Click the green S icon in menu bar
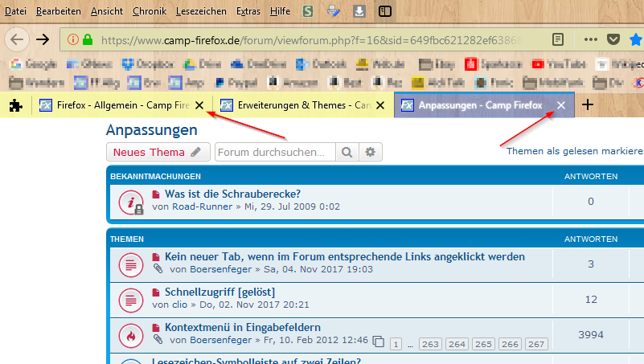Viewport: 644px width, 364px height. pyautogui.click(x=308, y=11)
